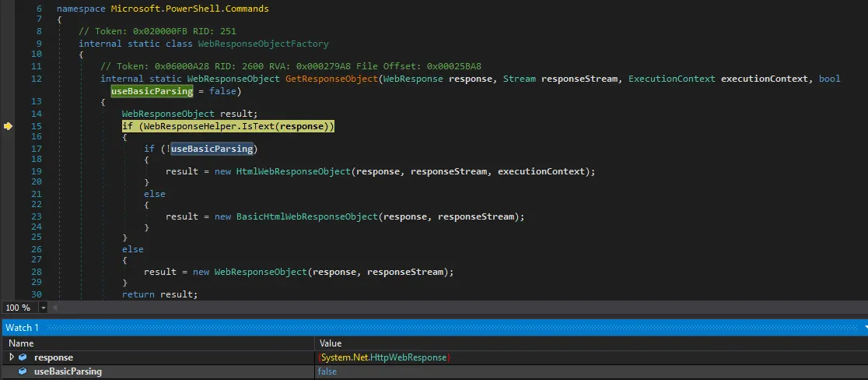Click the editor horizontal scrollbar's left arrow
This screenshot has width=868, height=380.
[54, 308]
